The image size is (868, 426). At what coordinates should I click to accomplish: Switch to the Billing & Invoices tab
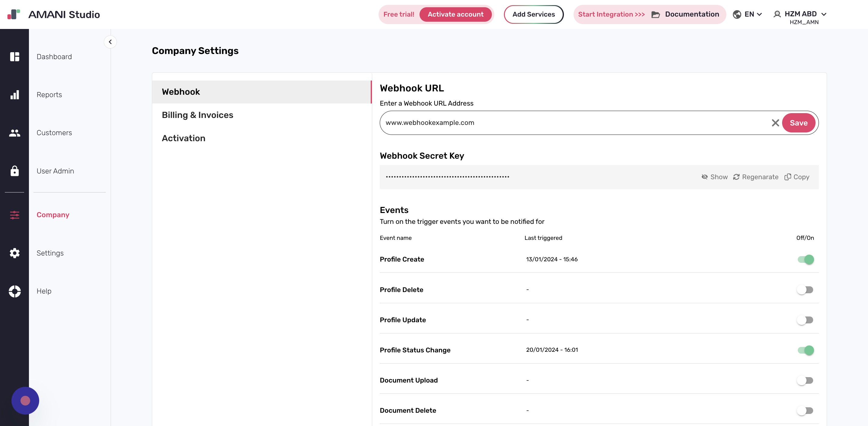tap(197, 115)
